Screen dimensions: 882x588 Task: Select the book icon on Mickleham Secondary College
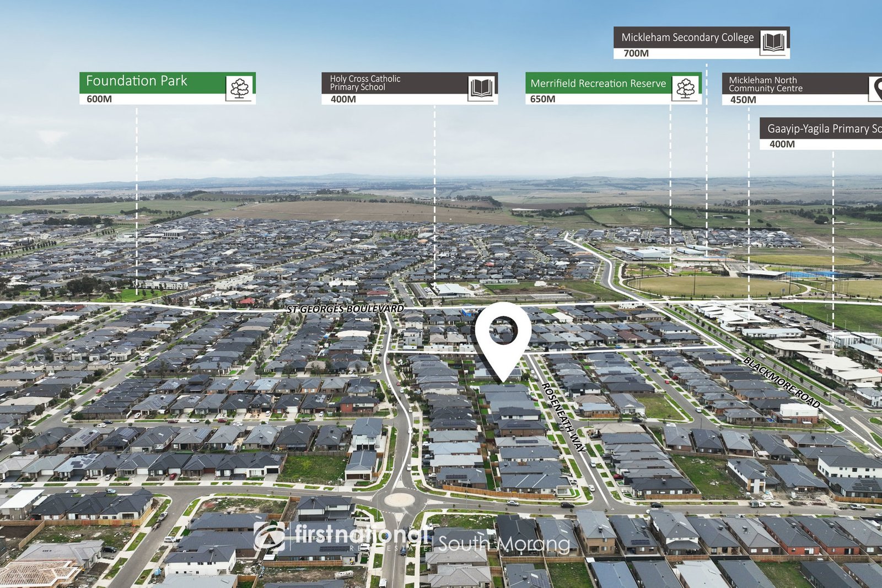coord(773,42)
